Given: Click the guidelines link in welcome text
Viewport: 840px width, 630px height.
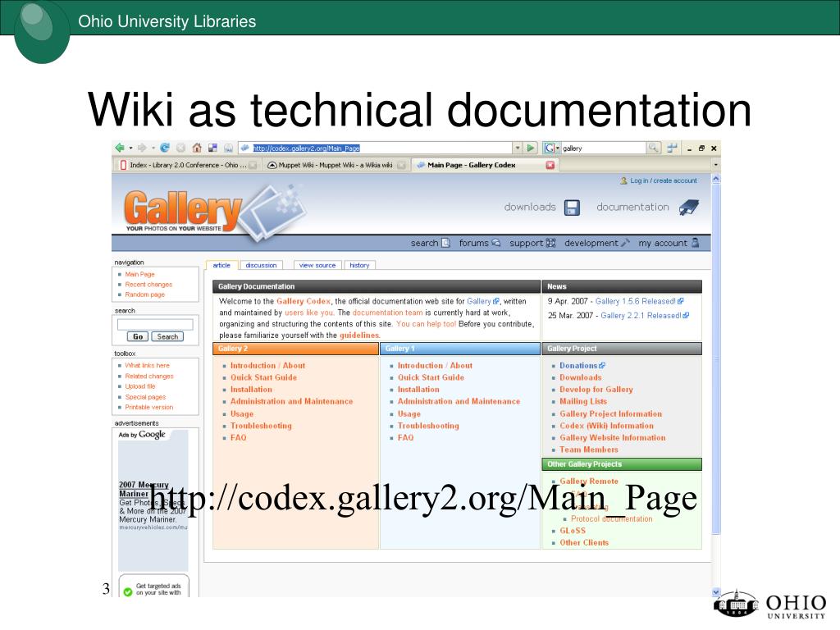Looking at the screenshot, I should tap(359, 336).
